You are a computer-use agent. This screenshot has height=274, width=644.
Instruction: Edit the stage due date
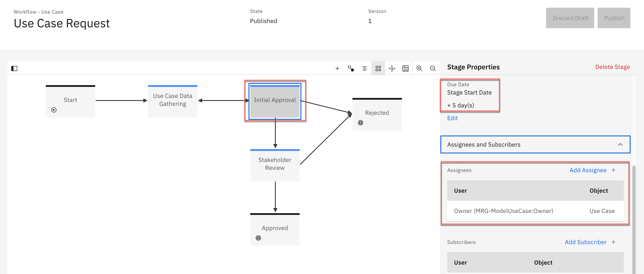[x=452, y=118]
